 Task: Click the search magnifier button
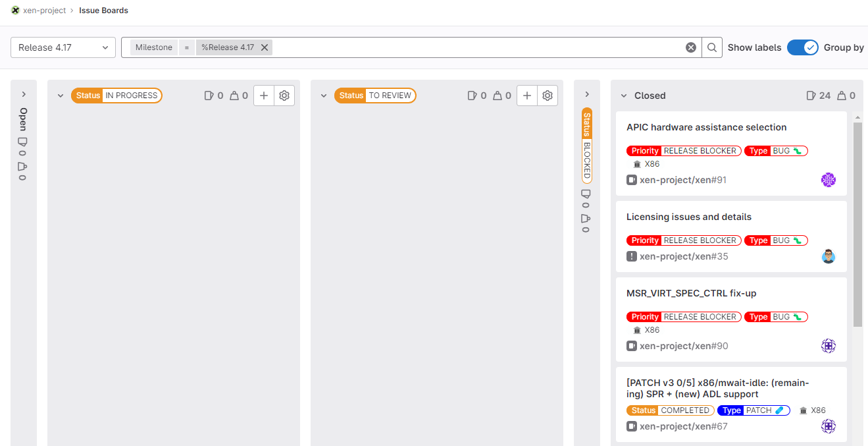pos(712,47)
